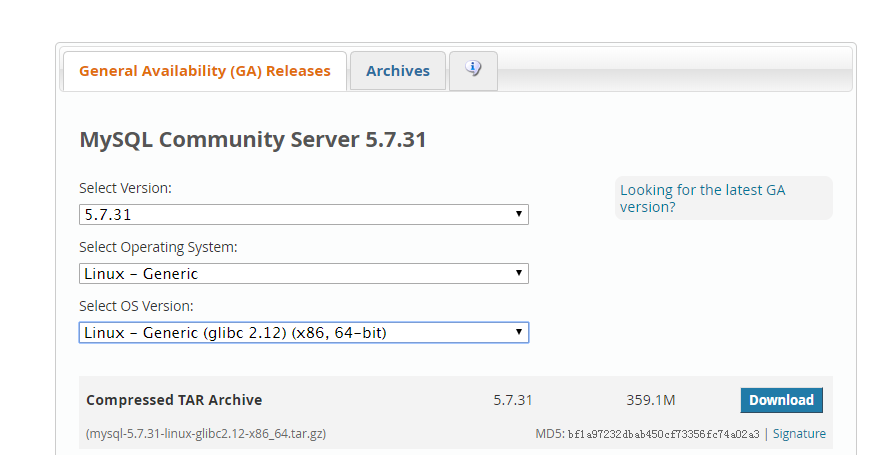
Task: Switch to the Archives tab
Action: [397, 71]
